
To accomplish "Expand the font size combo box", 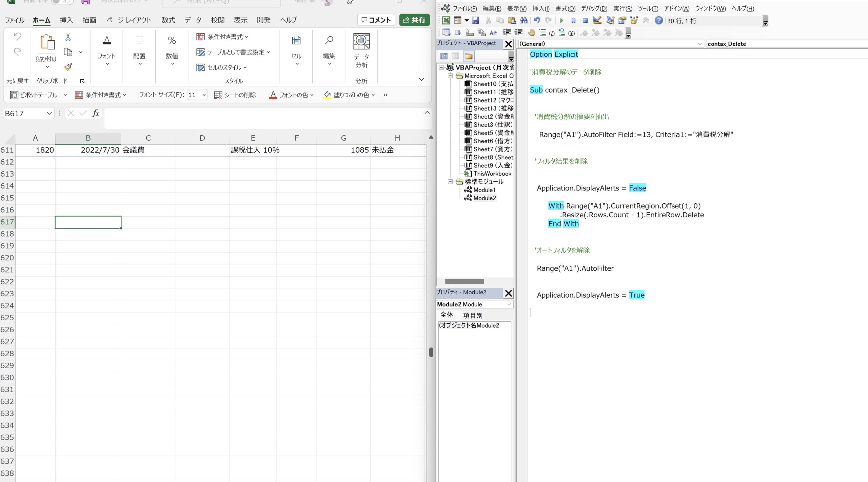I will 204,95.
